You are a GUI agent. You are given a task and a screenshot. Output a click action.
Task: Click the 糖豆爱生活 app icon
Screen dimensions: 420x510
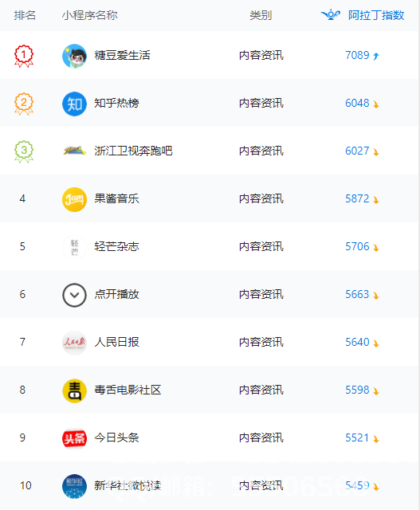pyautogui.click(x=74, y=56)
